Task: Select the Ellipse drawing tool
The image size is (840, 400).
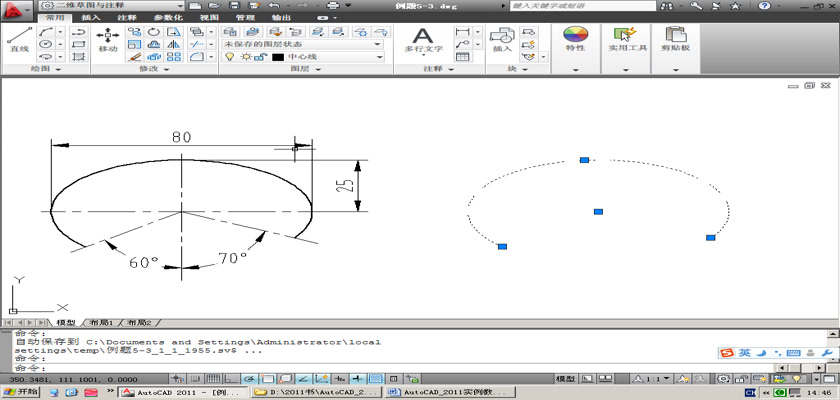Action: (46, 56)
